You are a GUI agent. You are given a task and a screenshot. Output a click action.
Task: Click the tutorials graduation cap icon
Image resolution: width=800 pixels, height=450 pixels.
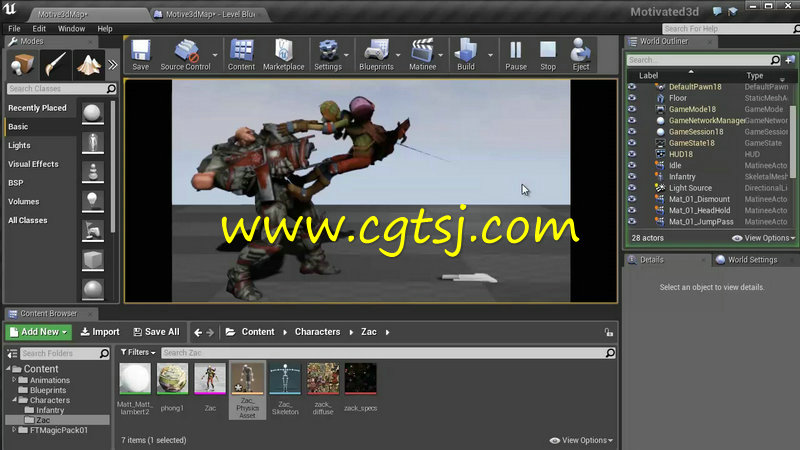[733, 11]
